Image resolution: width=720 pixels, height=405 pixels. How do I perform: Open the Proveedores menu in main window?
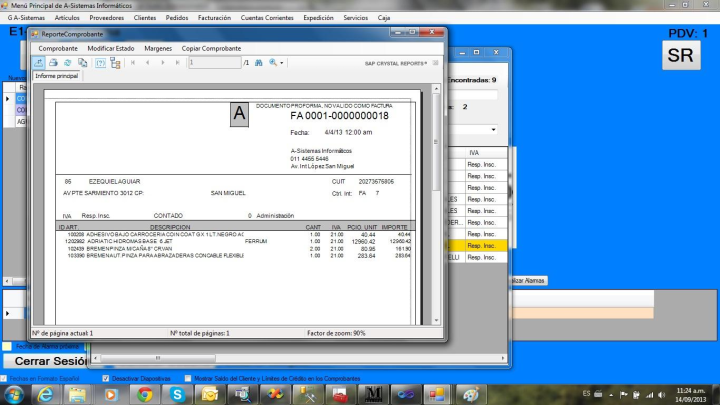[x=107, y=17]
